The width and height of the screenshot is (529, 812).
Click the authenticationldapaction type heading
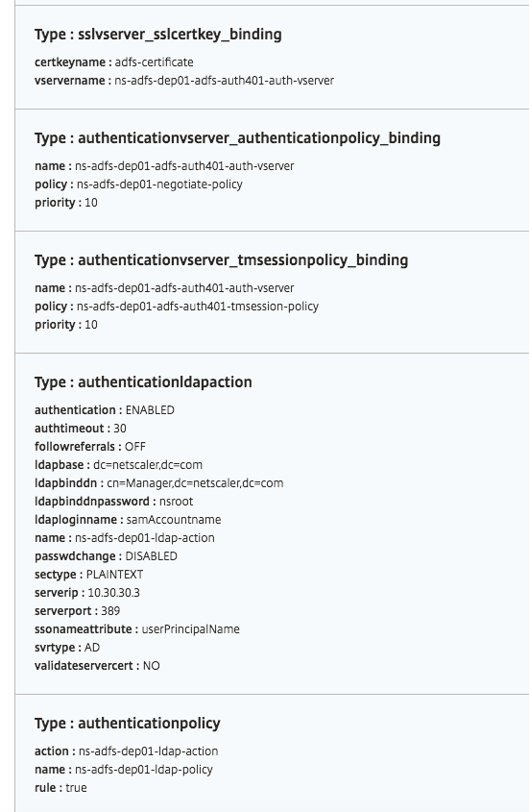[143, 382]
